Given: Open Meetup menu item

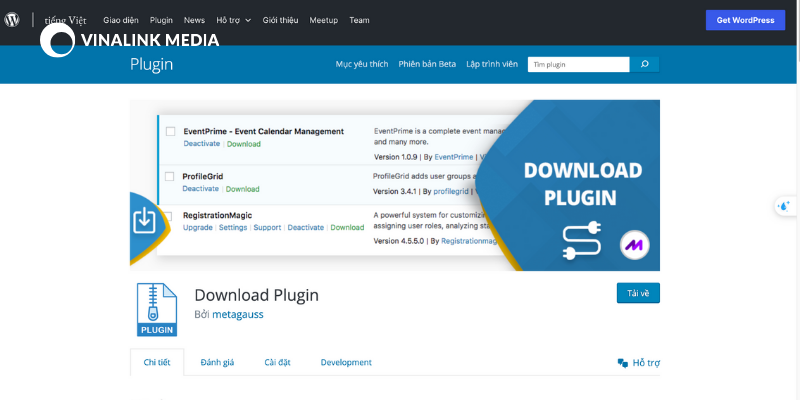Looking at the screenshot, I should coord(323,20).
